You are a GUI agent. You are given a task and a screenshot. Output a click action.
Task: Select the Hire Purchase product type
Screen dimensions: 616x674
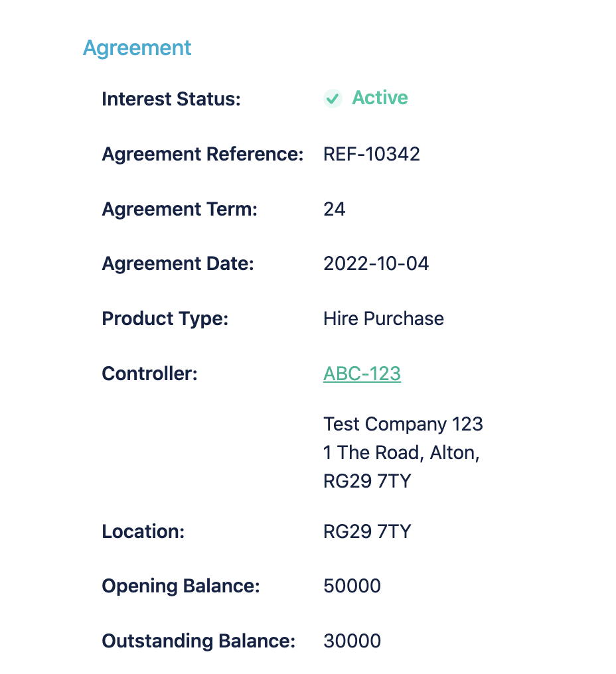point(384,318)
